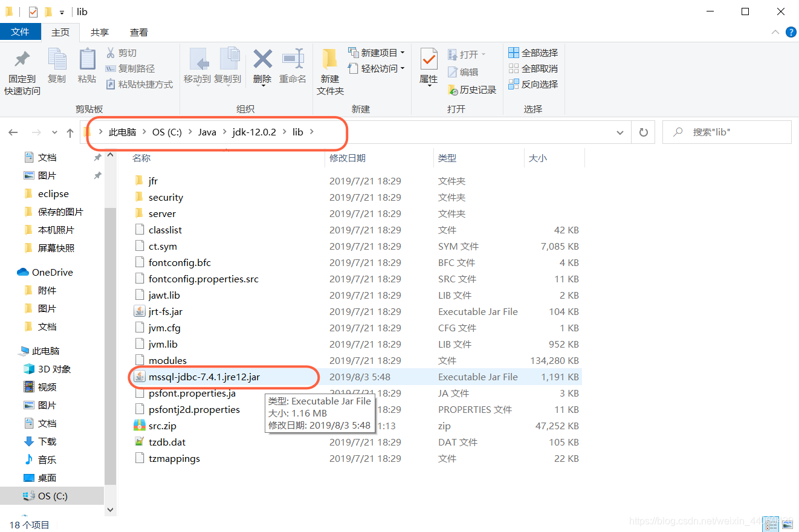Select 下载 (Downloads) in the navigation pane
Image resolution: width=799 pixels, height=532 pixels.
47,442
